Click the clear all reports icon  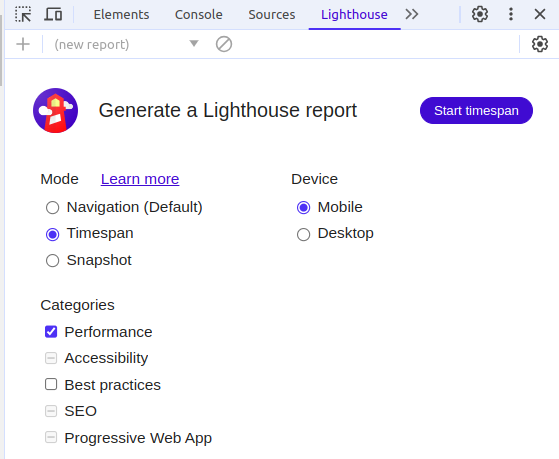[224, 45]
